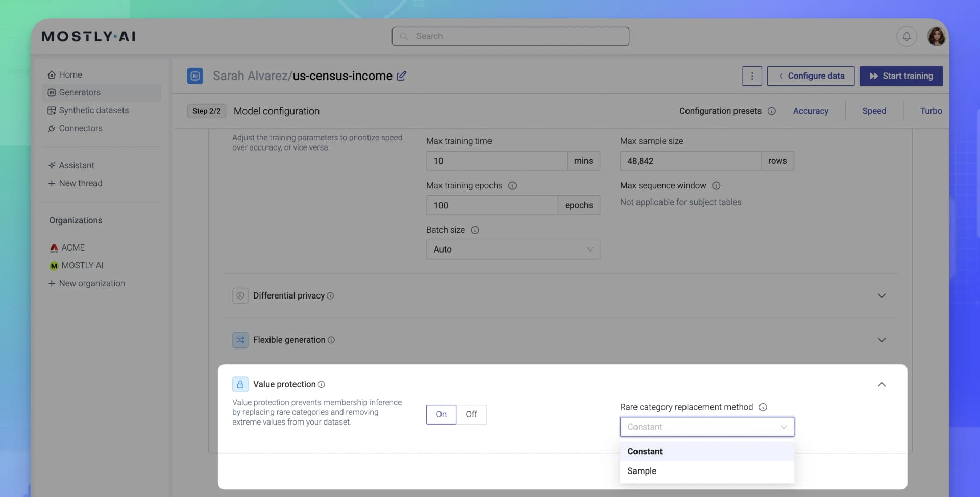The width and height of the screenshot is (980, 497).
Task: Click the Start training button
Action: tap(901, 76)
